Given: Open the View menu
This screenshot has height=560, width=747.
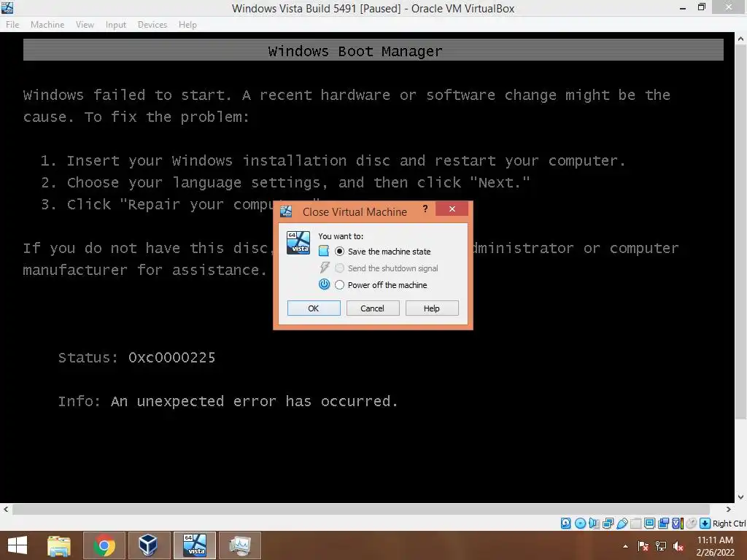Looking at the screenshot, I should coord(85,24).
